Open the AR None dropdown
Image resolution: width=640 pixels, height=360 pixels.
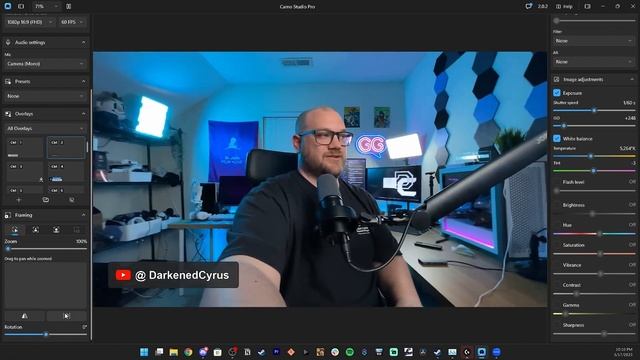tap(594, 62)
